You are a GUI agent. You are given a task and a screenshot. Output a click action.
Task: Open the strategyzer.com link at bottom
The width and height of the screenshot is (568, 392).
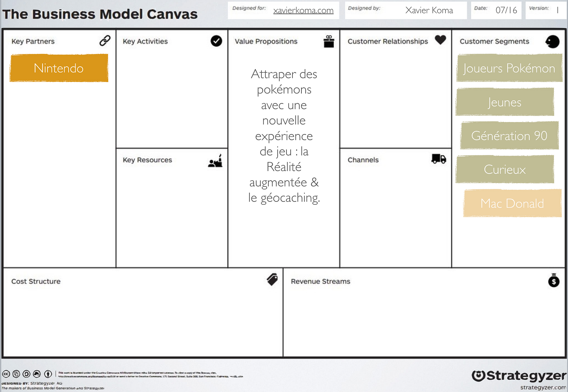(543, 387)
